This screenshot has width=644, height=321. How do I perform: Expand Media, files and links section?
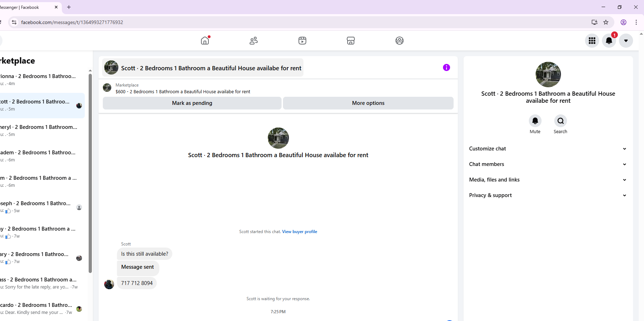point(548,180)
